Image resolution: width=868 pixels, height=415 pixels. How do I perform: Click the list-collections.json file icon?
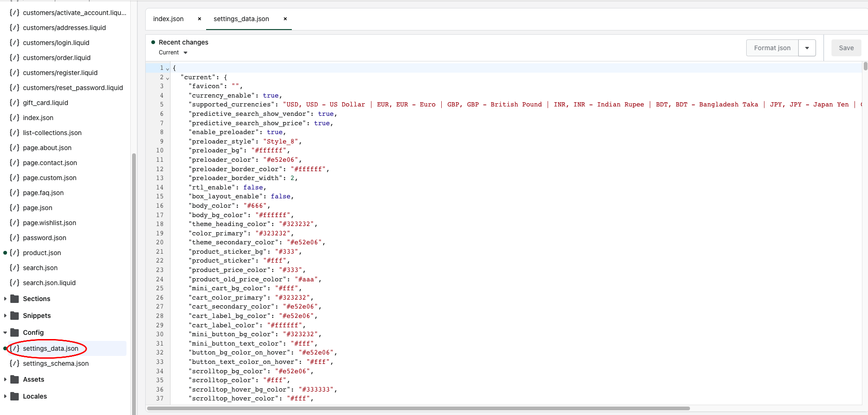coord(15,133)
